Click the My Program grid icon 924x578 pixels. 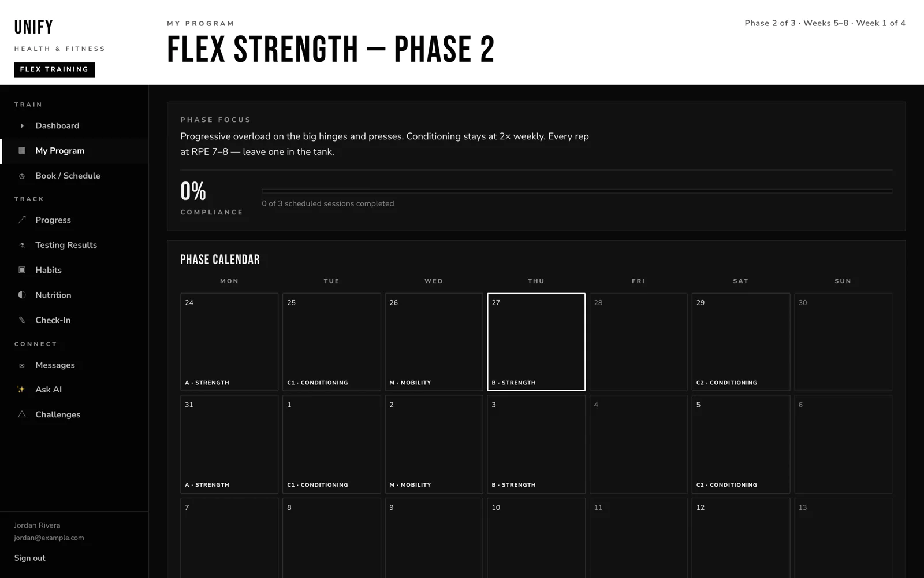click(x=22, y=150)
